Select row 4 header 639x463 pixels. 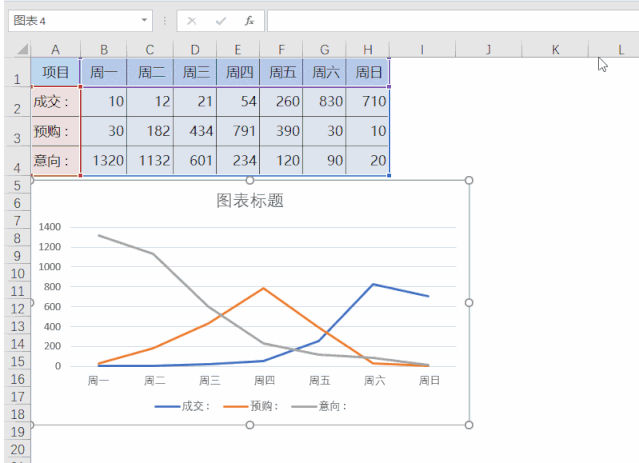point(17,161)
